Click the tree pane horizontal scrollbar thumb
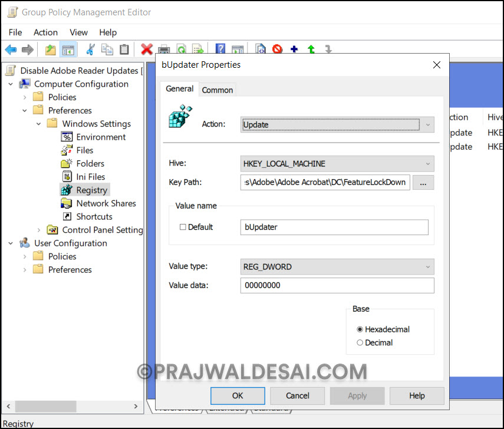Viewport: 504px width, 429px height. point(45,406)
